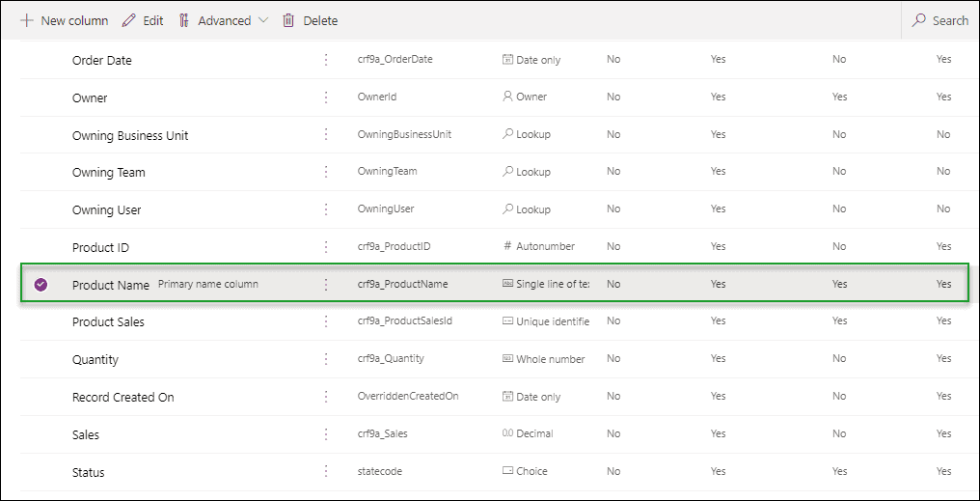Select the OwningUser schema name

coord(386,209)
